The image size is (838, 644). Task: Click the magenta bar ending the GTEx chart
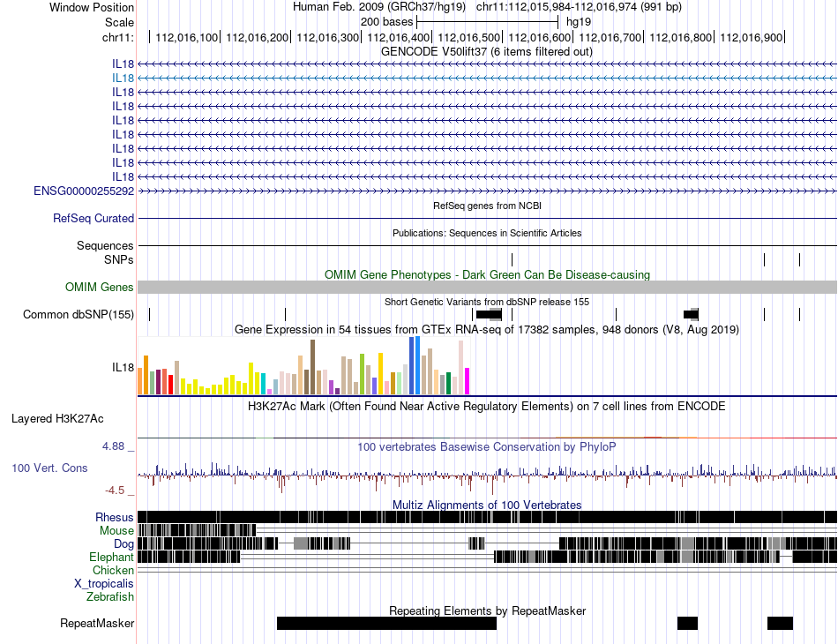[468, 381]
